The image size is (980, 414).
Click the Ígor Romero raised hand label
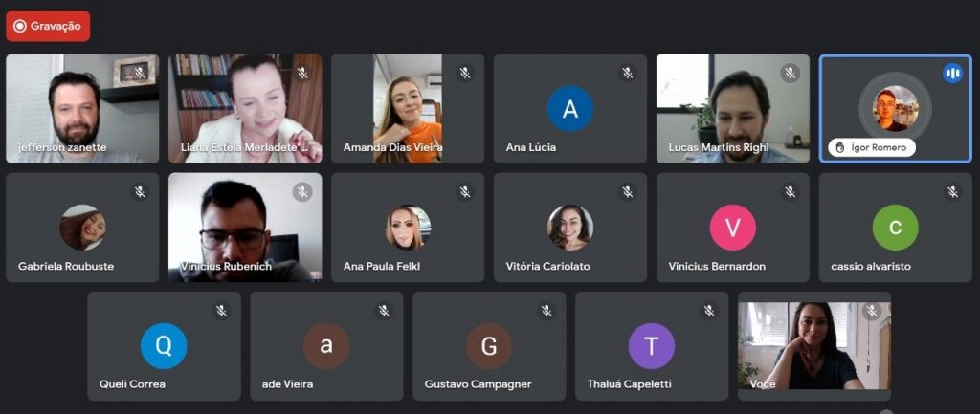(872, 147)
